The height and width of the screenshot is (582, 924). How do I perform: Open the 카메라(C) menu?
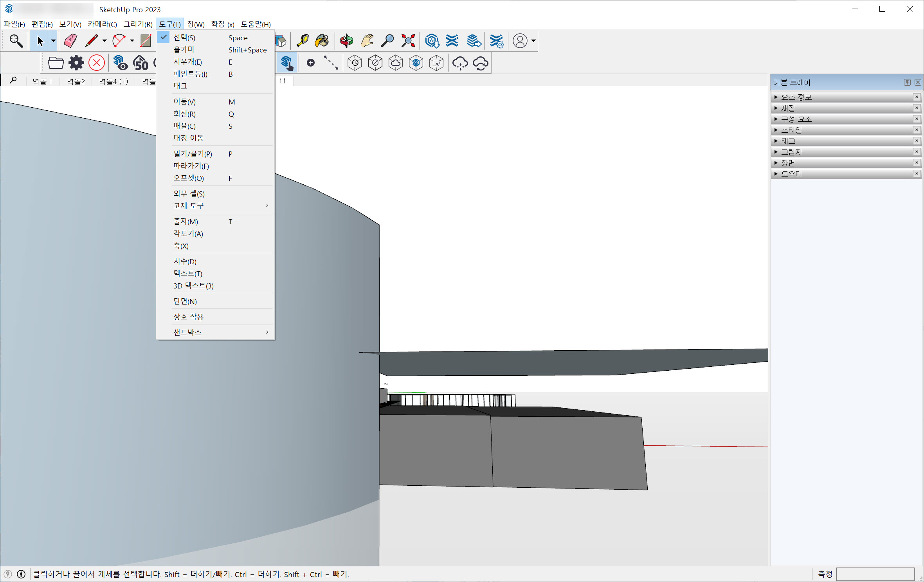[x=102, y=24]
